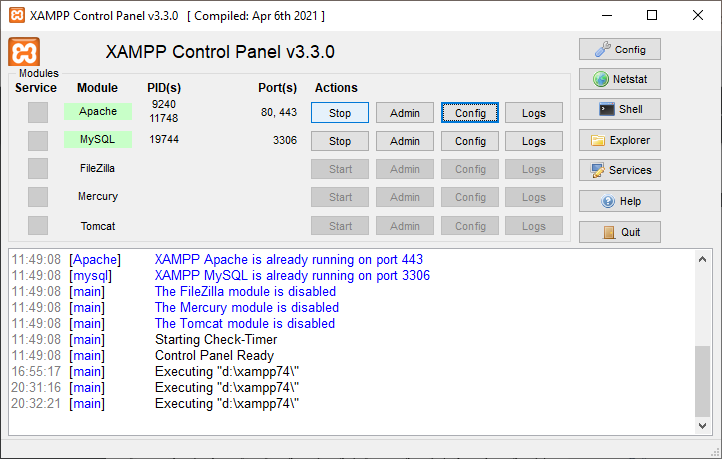Open the Services manager
Screen dimensions: 722x459
[x=620, y=170]
